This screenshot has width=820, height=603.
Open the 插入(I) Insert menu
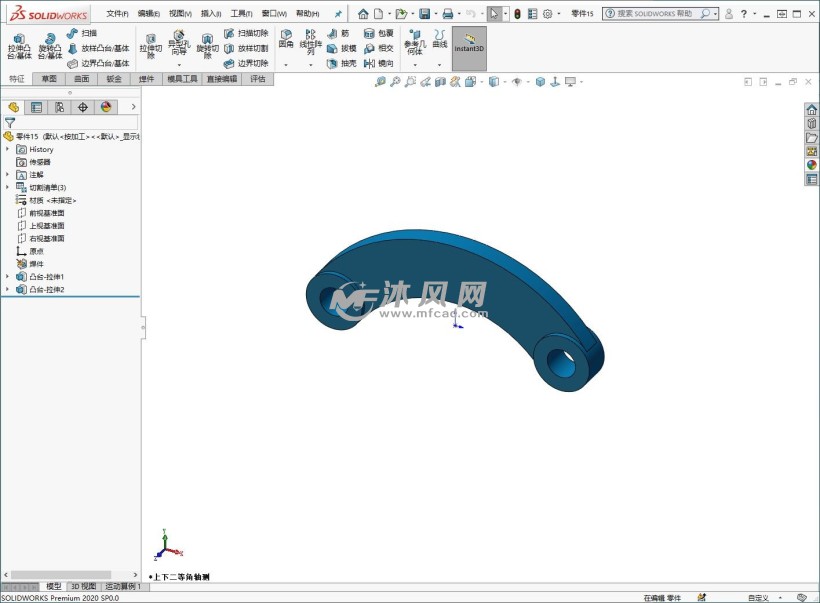tap(211, 14)
